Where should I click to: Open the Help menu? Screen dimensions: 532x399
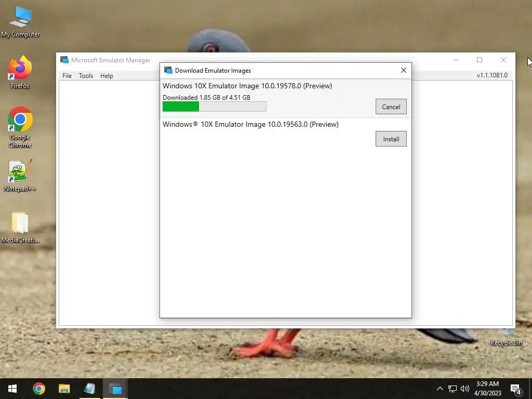click(107, 76)
